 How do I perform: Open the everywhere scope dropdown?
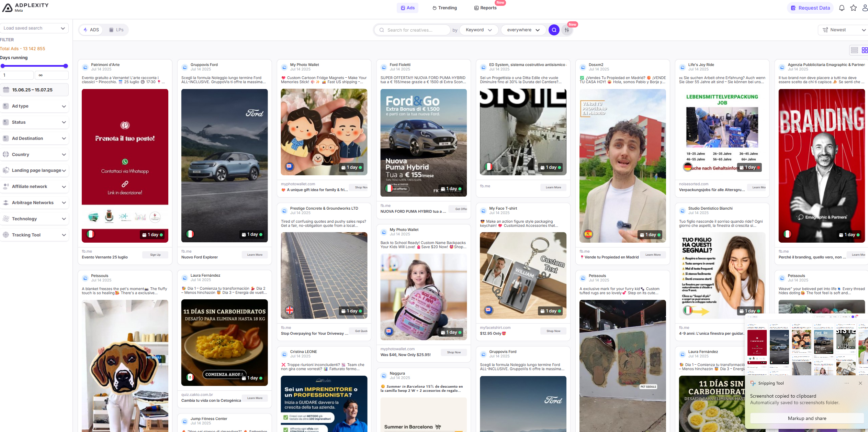point(523,30)
